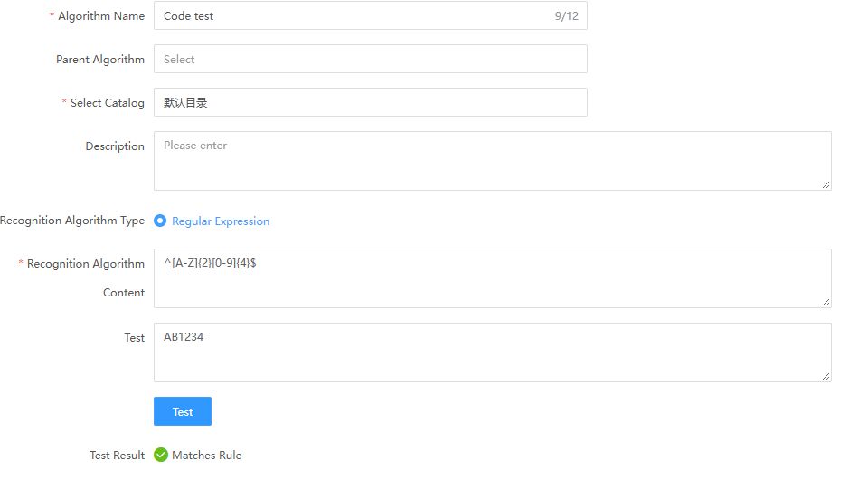Click the Test Result label
The height and width of the screenshot is (479, 868).
pyautogui.click(x=117, y=456)
